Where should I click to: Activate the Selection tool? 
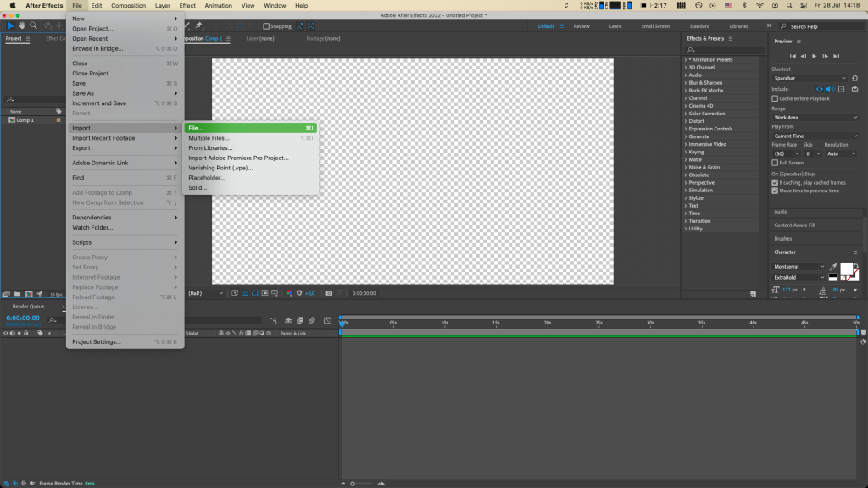pos(11,26)
